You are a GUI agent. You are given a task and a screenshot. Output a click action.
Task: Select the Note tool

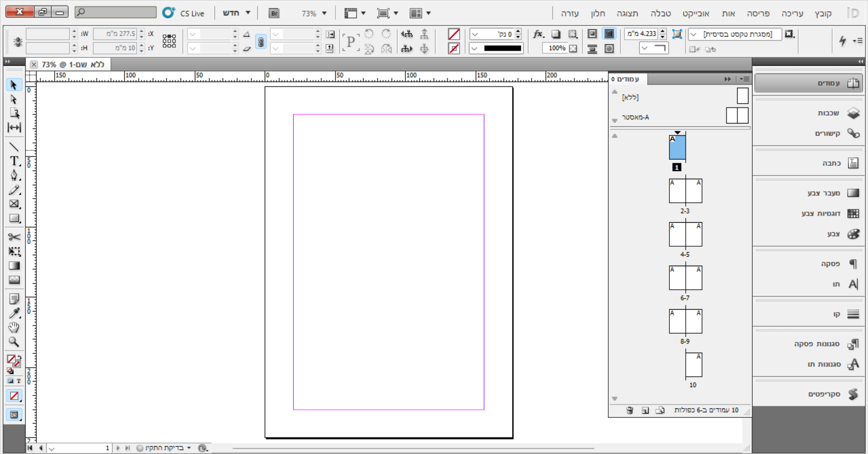[x=14, y=299]
